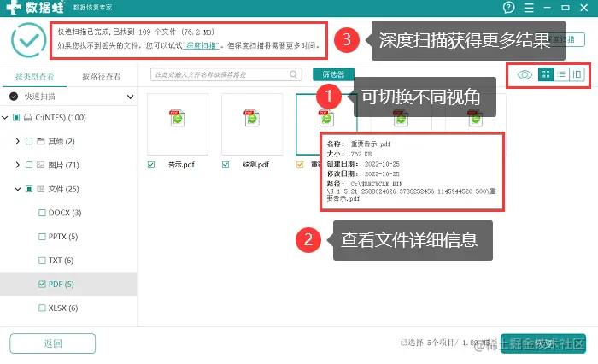The image size is (598, 364).
Task: Open the hamburger menu in title bar
Action: tap(529, 8)
